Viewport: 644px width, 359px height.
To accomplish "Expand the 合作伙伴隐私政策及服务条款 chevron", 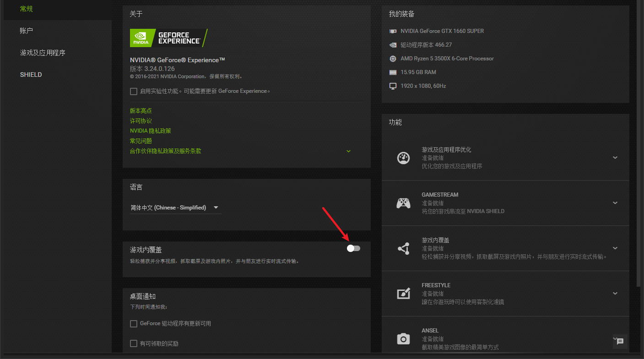I will pyautogui.click(x=348, y=151).
